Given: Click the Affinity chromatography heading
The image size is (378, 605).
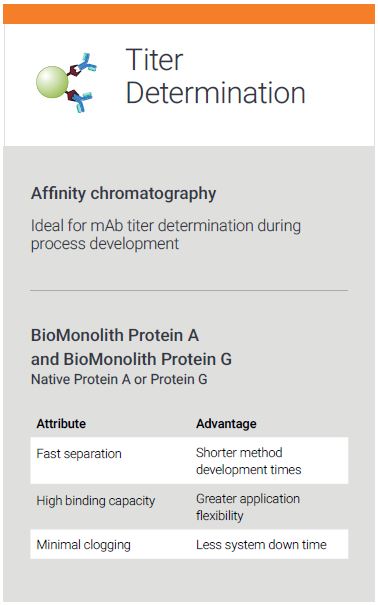Looking at the screenshot, I should coord(123,193).
